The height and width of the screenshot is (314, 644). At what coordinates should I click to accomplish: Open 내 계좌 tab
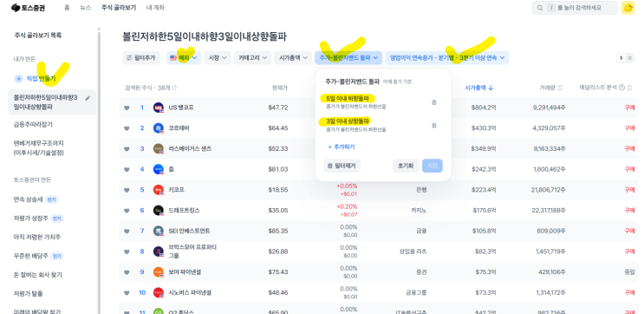154,8
